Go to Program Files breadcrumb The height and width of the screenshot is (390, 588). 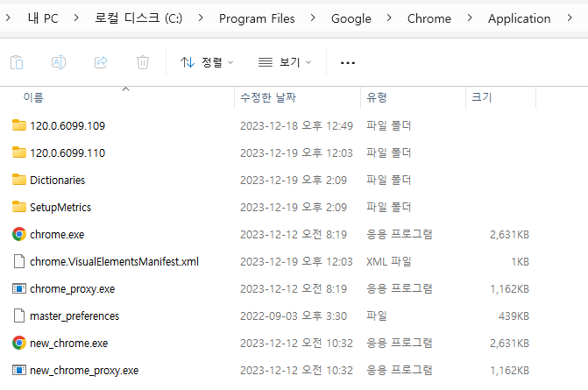[257, 18]
